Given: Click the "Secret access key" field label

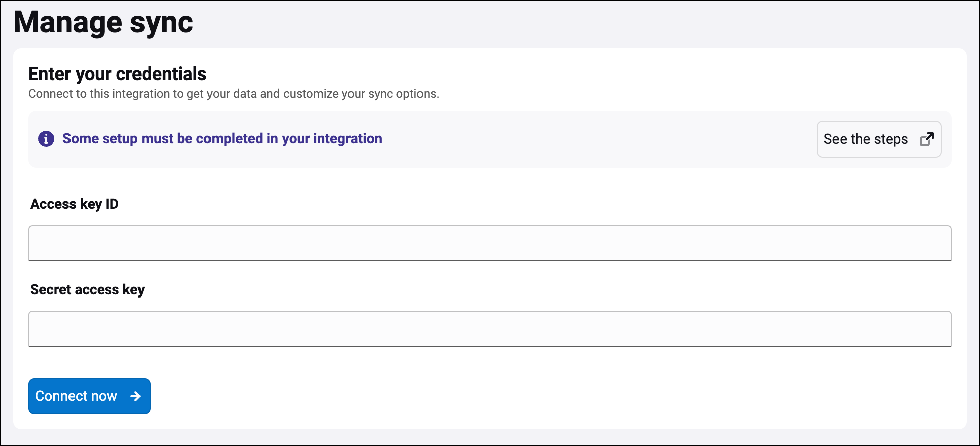Looking at the screenshot, I should [x=87, y=290].
